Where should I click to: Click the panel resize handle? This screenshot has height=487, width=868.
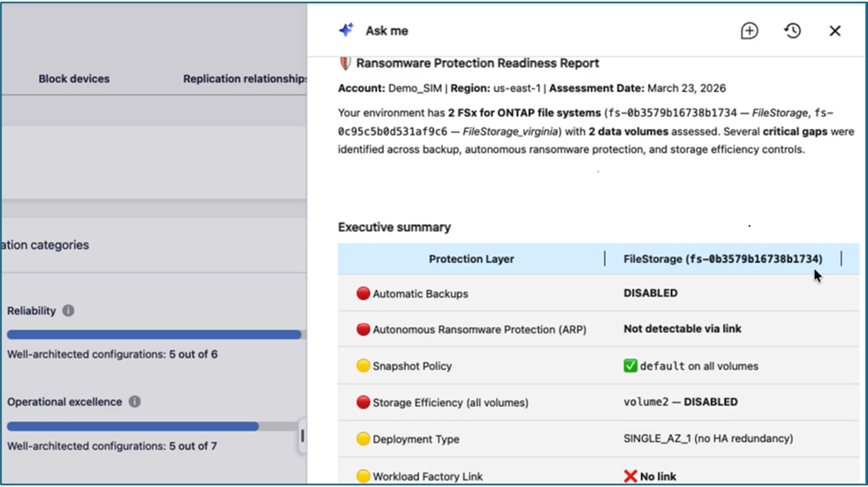coord(302,436)
